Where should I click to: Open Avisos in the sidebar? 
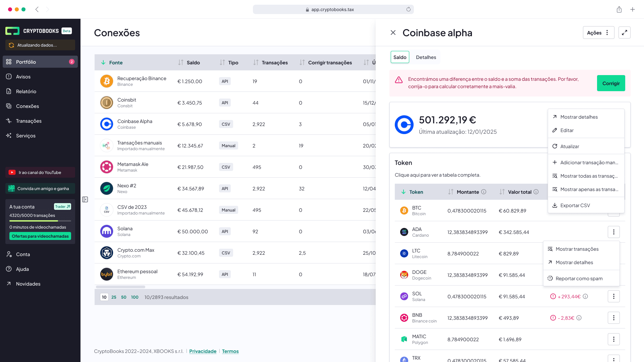(x=40, y=76)
